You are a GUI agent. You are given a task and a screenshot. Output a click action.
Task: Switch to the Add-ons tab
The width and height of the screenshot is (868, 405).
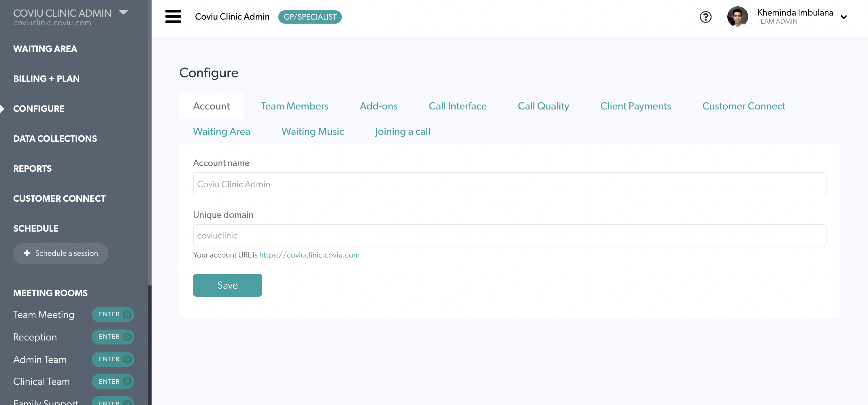378,106
